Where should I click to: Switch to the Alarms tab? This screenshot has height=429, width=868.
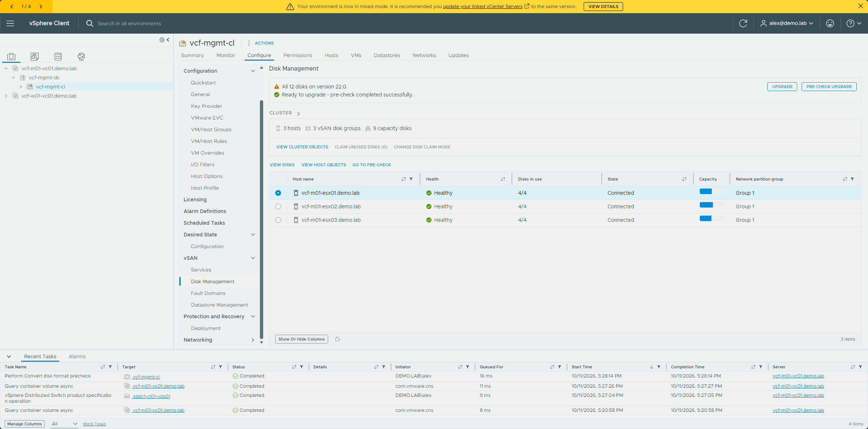point(77,356)
